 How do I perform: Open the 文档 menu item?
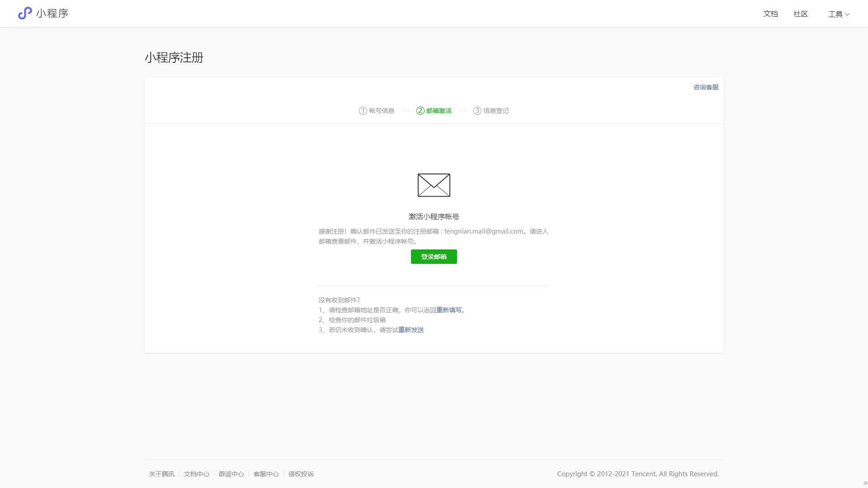(x=770, y=14)
